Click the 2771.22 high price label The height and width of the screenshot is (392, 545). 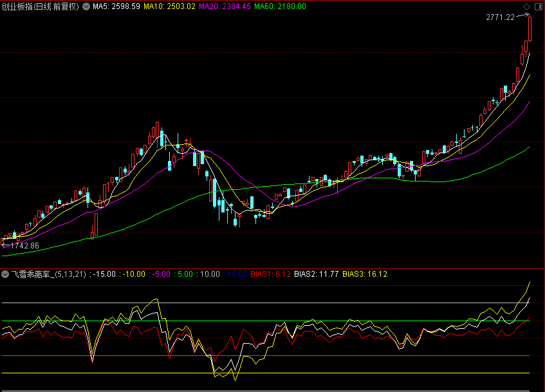[x=500, y=17]
